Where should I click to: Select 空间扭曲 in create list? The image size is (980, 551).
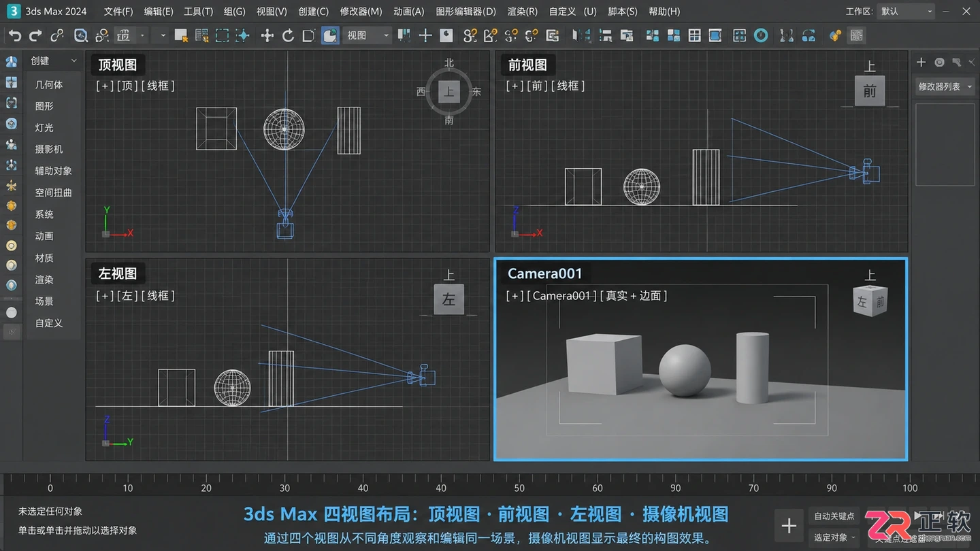[x=54, y=193]
